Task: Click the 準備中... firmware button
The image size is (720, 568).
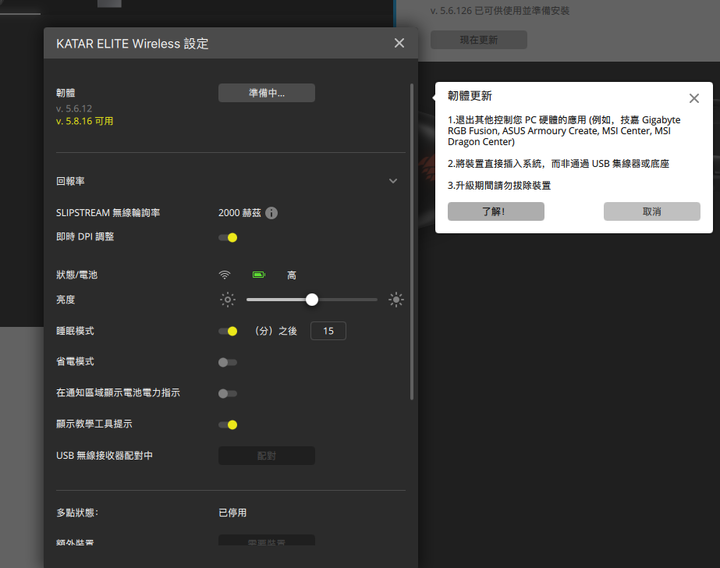Action: pos(266,93)
